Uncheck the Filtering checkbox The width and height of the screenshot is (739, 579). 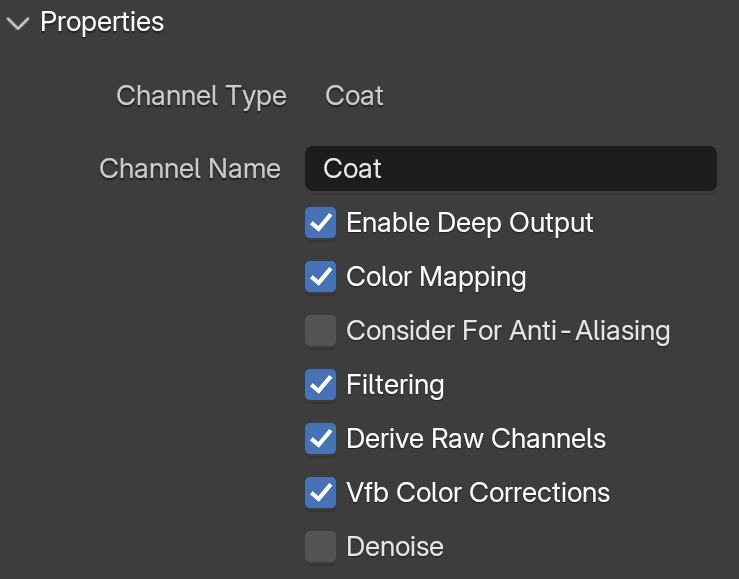click(320, 384)
